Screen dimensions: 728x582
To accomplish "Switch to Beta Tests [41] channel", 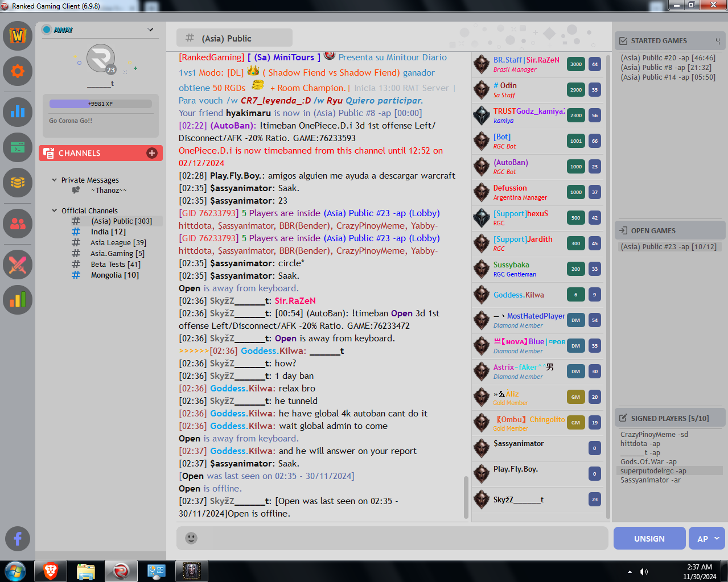I will point(116,265).
